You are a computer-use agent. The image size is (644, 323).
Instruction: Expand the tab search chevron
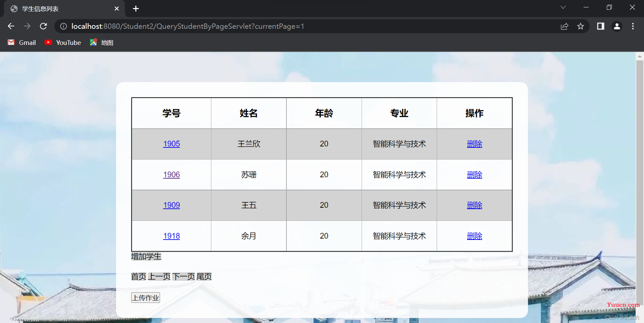563,7
